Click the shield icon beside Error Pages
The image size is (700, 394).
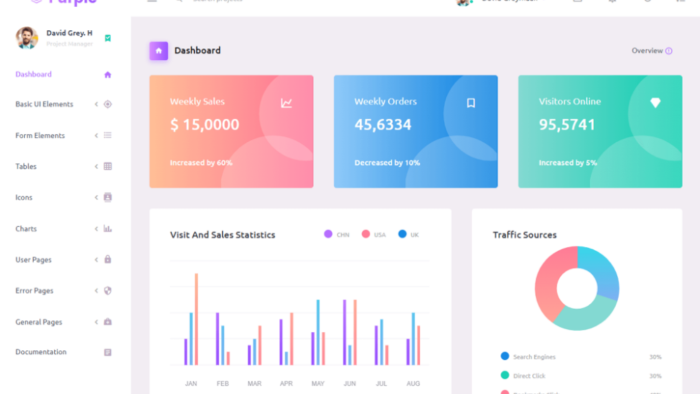click(108, 290)
